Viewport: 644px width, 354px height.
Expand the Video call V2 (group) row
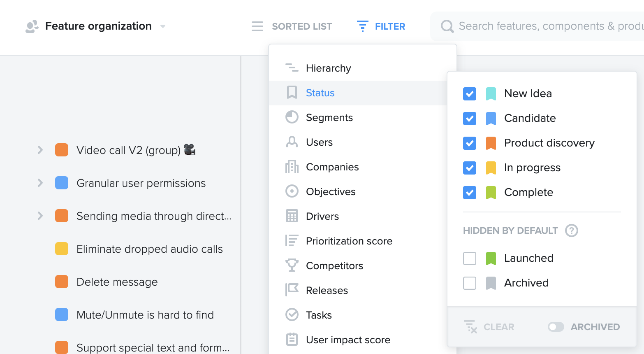tap(40, 150)
